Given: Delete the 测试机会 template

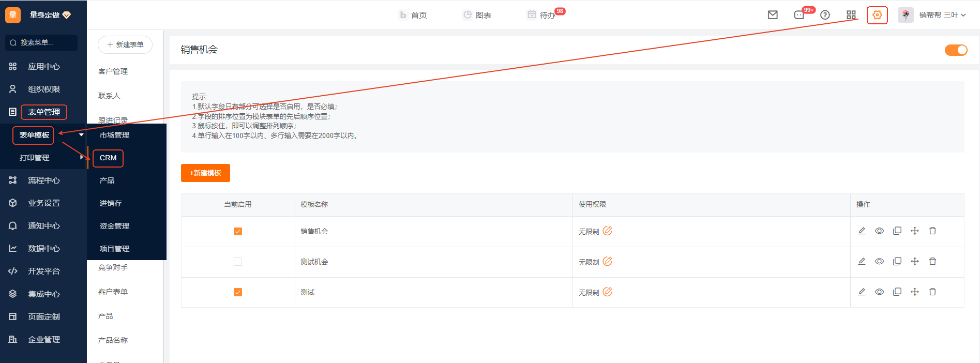Looking at the screenshot, I should coord(932,262).
